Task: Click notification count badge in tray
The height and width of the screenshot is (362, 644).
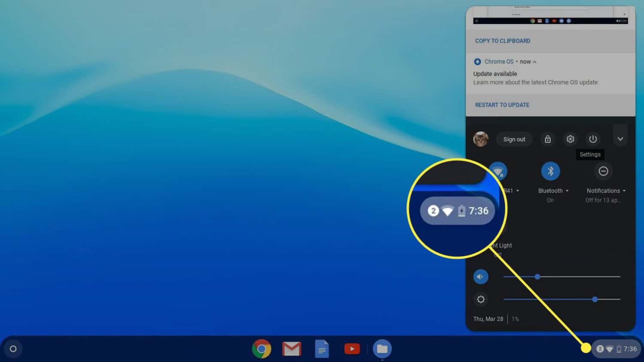Action: (x=600, y=349)
